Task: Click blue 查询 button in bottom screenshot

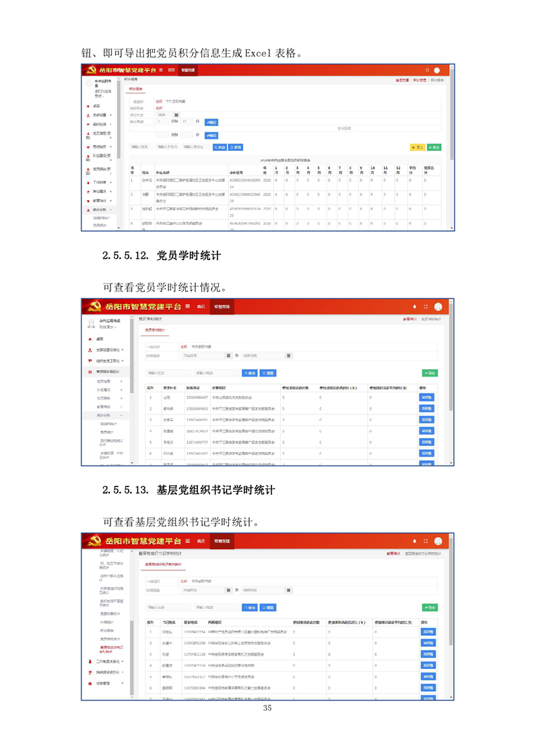Action: (x=250, y=607)
